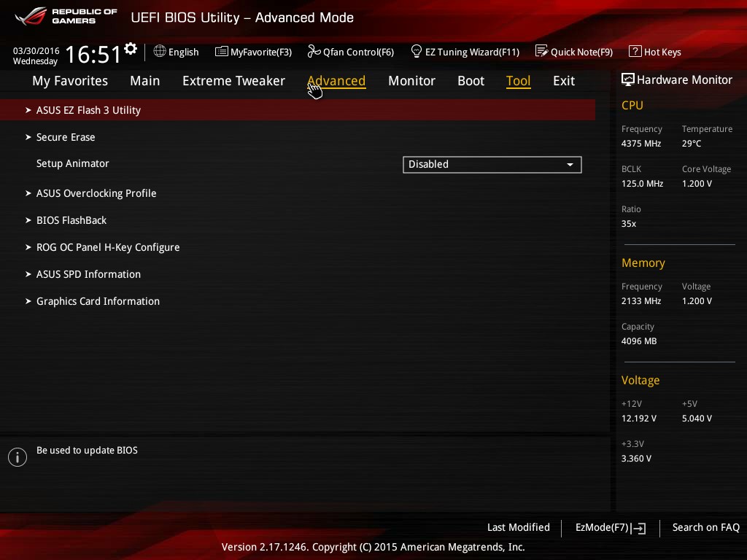The height and width of the screenshot is (560, 747).
Task: Click the Setup Animator dropdown arrow
Action: [570, 165]
